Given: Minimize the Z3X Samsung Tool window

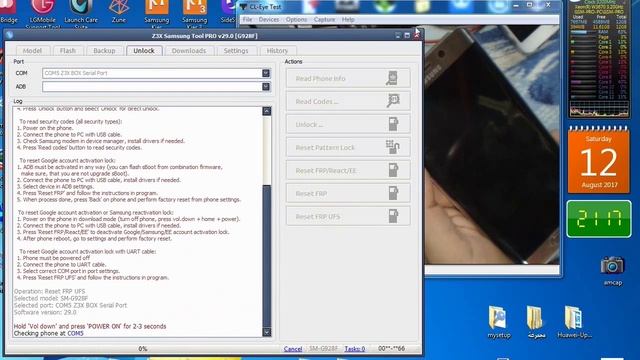Looking at the screenshot, I should click(x=398, y=36).
